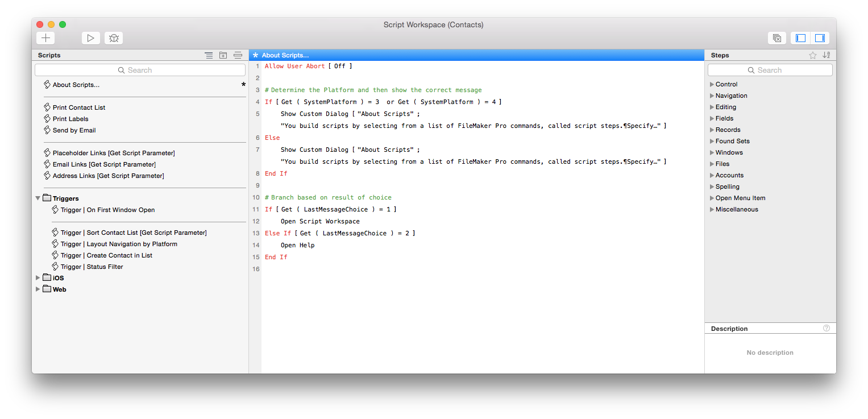Click the separator icon in the Scripts header

click(238, 55)
